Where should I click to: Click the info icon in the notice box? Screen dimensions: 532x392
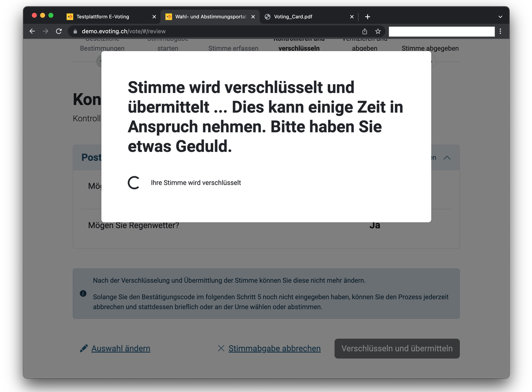click(83, 293)
